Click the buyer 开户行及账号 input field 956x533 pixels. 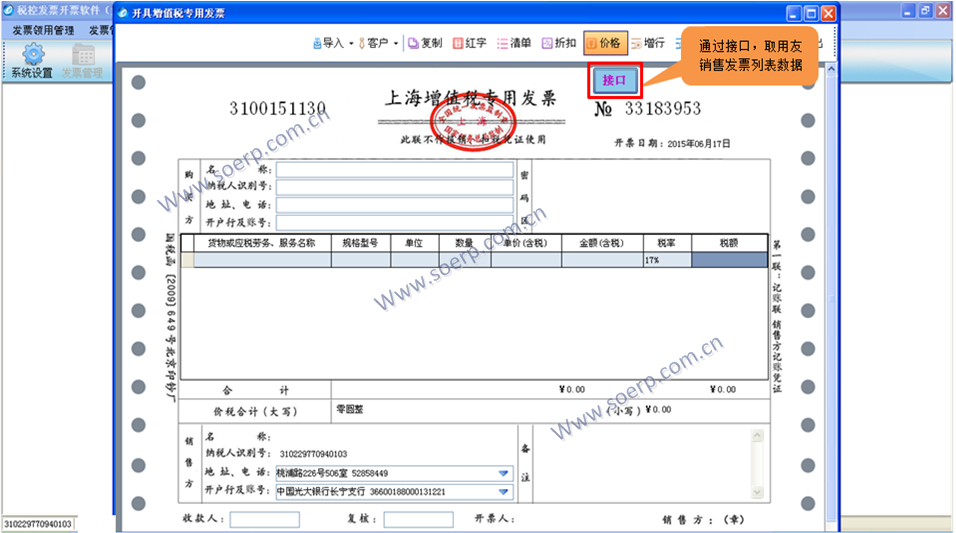394,222
